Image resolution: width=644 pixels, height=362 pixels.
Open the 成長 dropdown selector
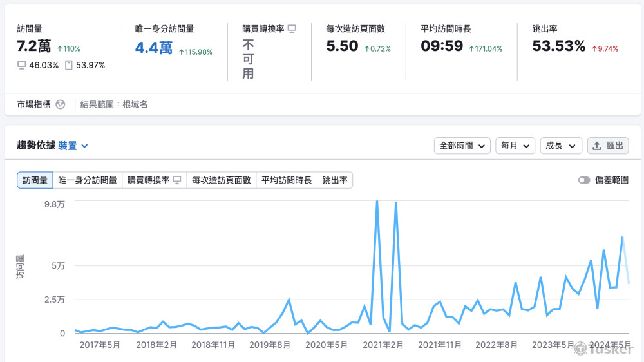coord(560,146)
